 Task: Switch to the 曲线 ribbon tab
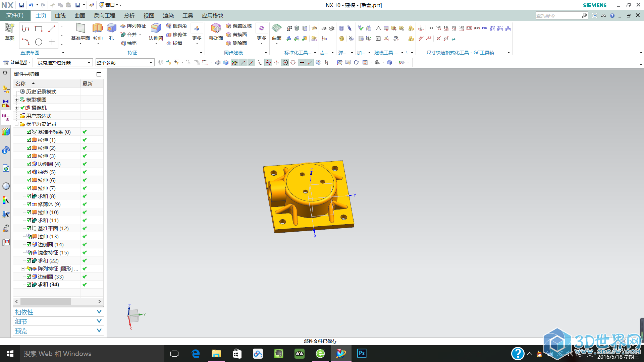(60, 16)
